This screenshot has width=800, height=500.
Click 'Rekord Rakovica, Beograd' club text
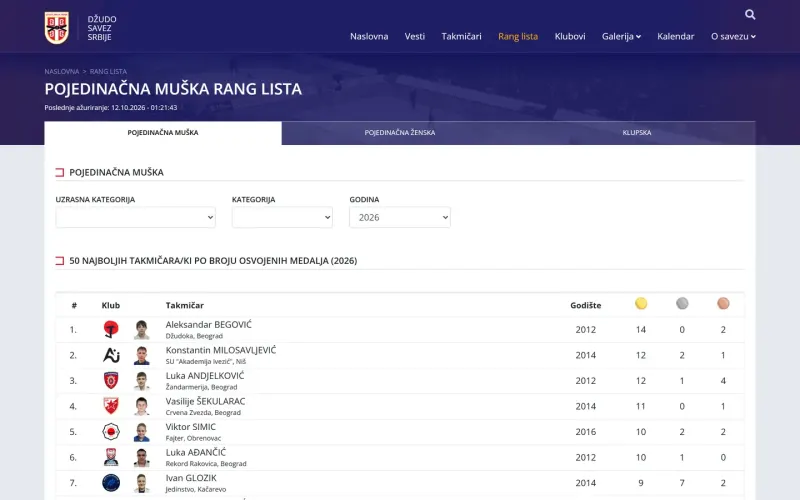point(206,463)
